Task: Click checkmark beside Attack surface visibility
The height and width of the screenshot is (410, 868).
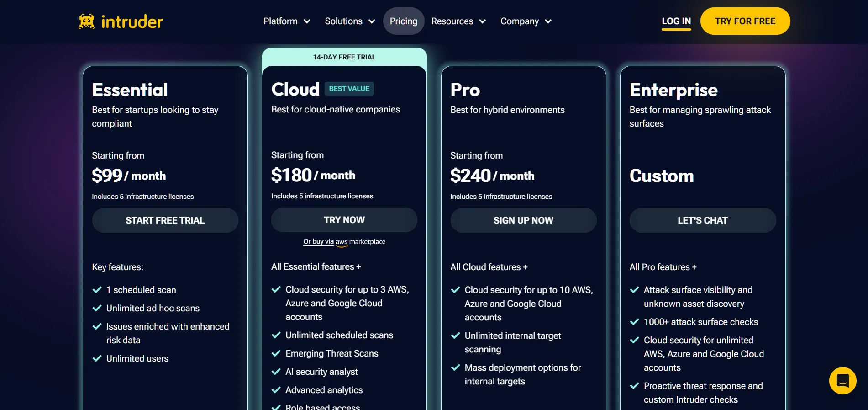Action: coord(634,290)
